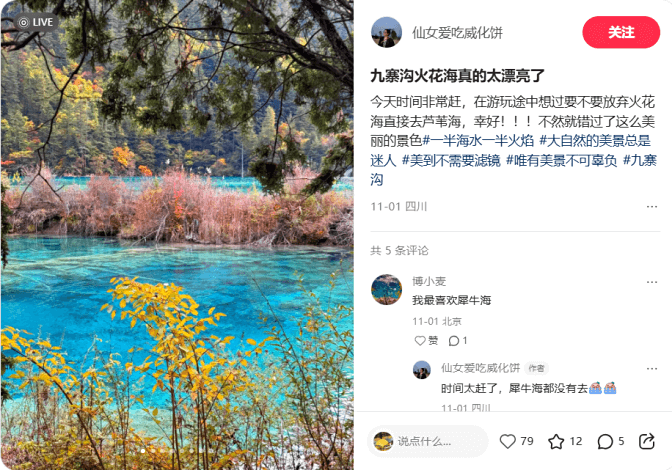This screenshot has width=672, height=470.
Task: Open hashtag #唯有美景不可辜负
Action: (561, 161)
